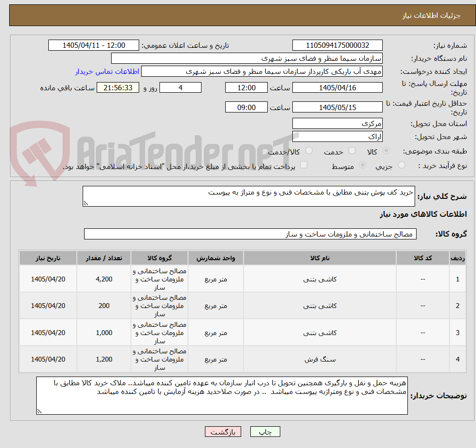476x448 pixels.
Task: Select the کالا/خدمت radio button
Action: coord(309,151)
